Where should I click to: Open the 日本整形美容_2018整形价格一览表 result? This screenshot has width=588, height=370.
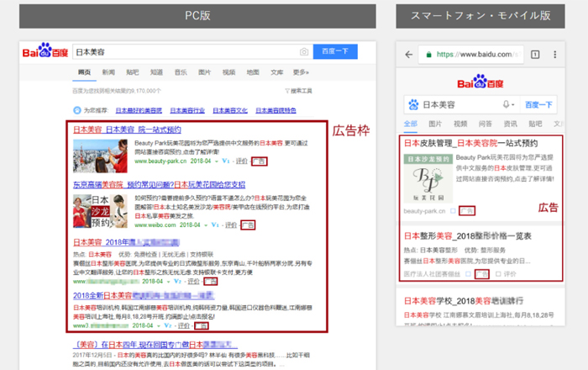coord(468,236)
